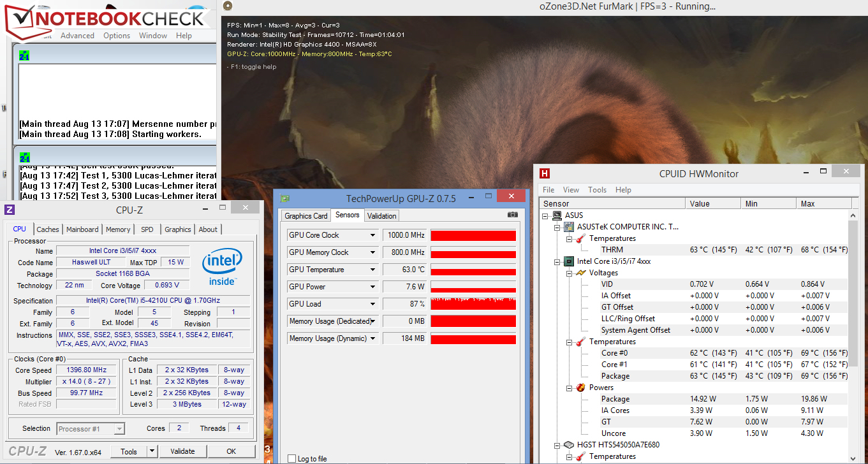Open the HWMonitor File menu
This screenshot has width=868, height=464.
pos(548,190)
